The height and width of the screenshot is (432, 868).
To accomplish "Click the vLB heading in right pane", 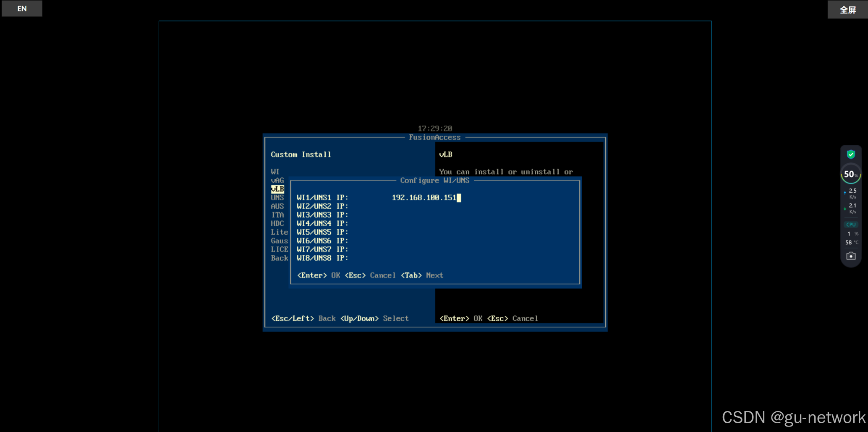I will 446,154.
